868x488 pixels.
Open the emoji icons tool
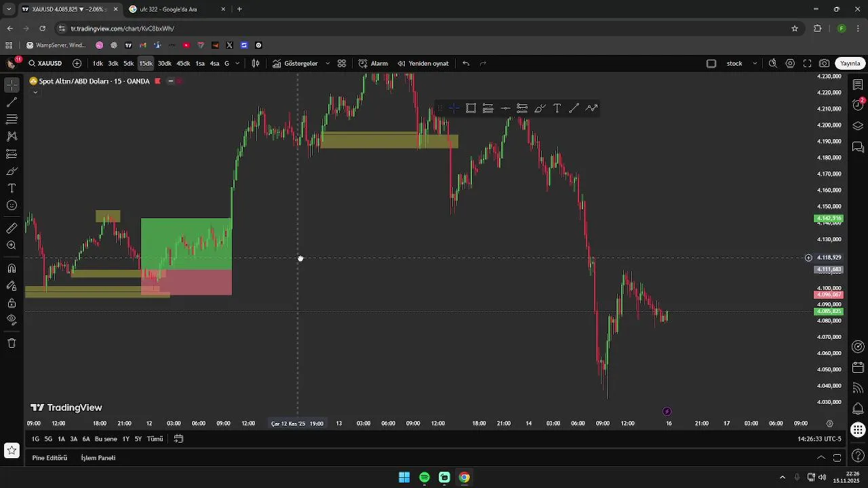click(x=12, y=205)
